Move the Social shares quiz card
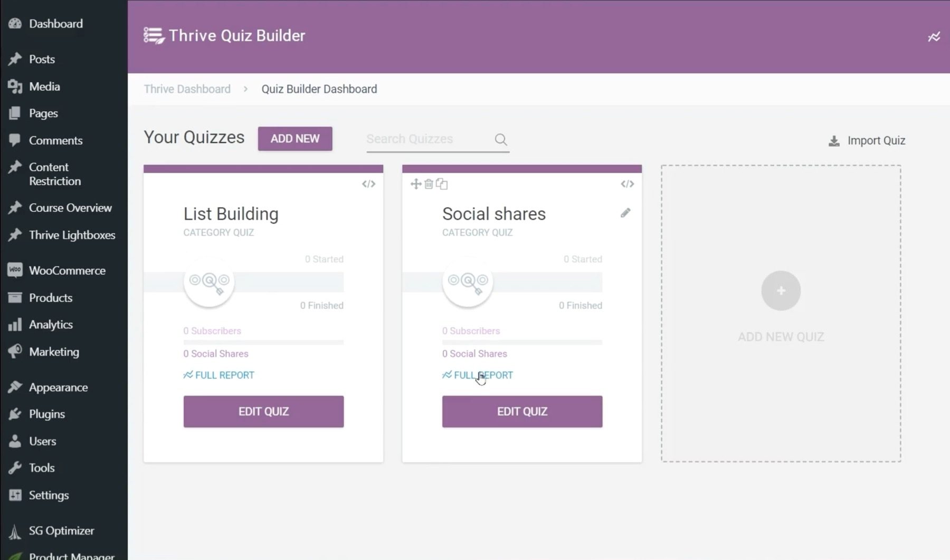 (x=415, y=184)
